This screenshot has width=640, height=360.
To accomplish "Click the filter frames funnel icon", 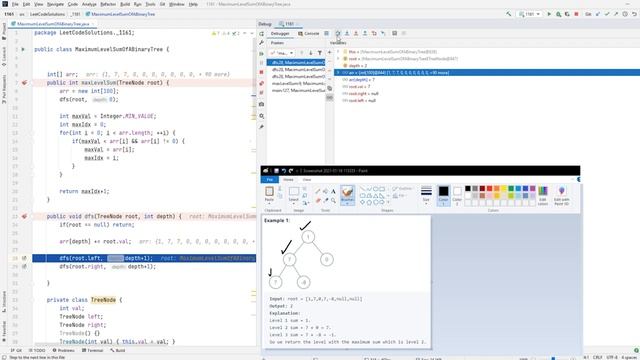I will [x=320, y=53].
